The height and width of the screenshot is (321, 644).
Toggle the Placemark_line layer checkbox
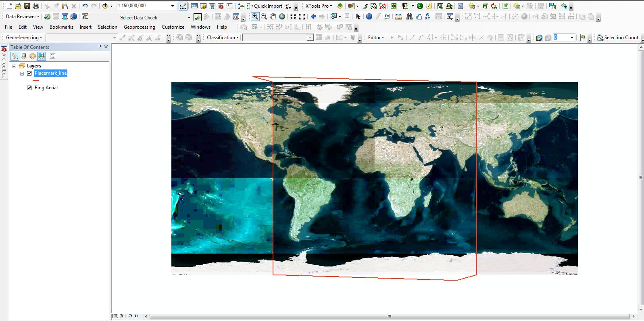click(29, 73)
